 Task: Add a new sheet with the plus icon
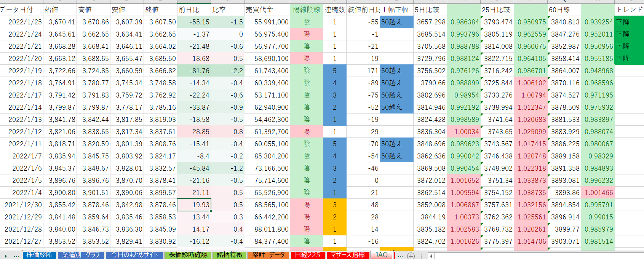(411, 256)
